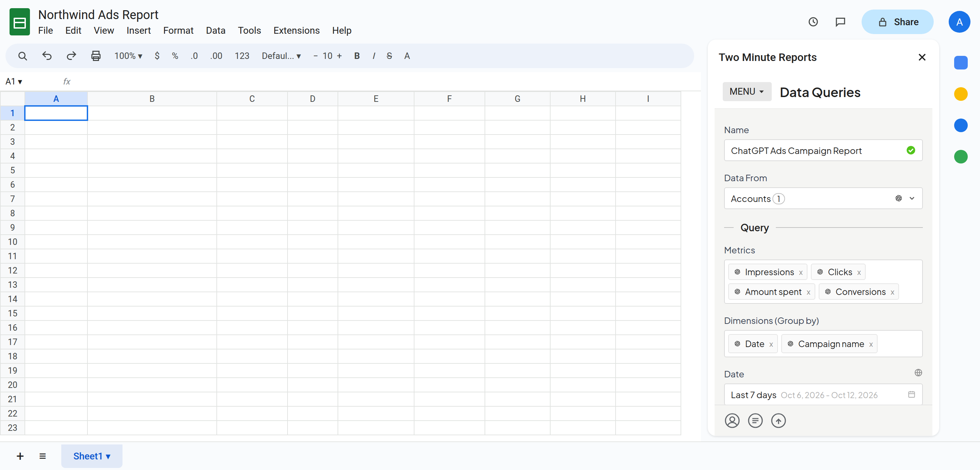
Task: Remove the Conversions metric
Action: tap(893, 293)
